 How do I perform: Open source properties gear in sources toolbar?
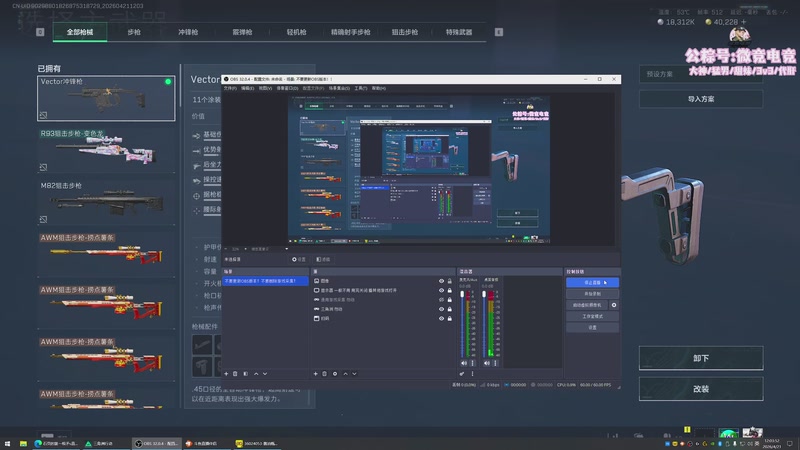point(335,374)
